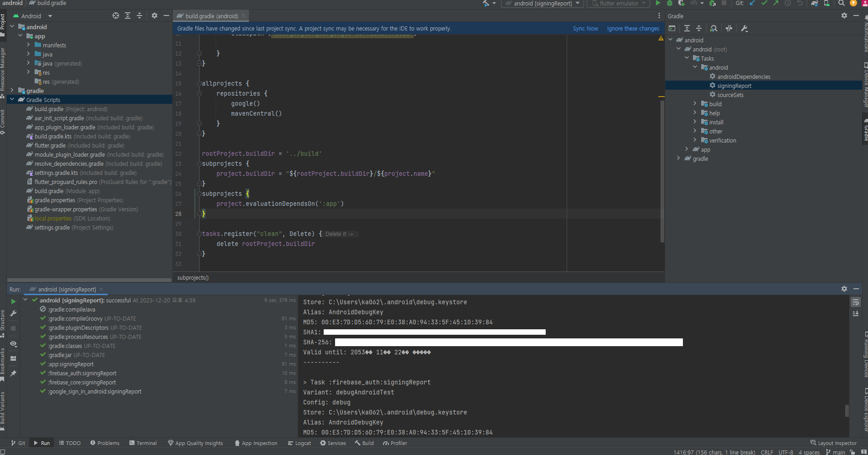This screenshot has height=455, width=868.
Task: Expand all nodes in Gradle panel
Action: 687,28
